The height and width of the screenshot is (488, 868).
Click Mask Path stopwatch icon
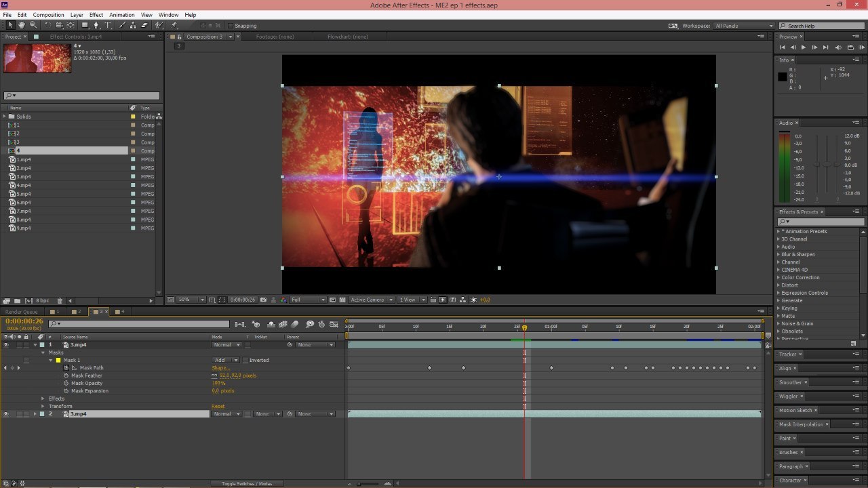click(66, 368)
